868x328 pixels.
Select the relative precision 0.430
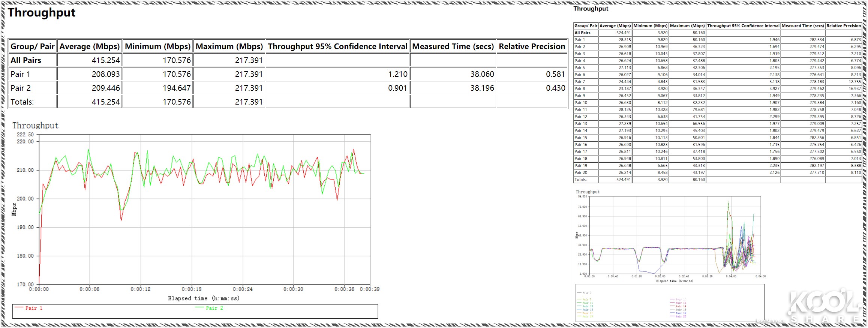(555, 88)
